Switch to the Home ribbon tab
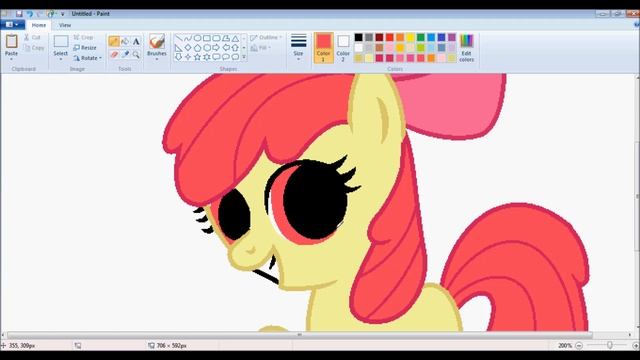The height and width of the screenshot is (360, 640). 39,25
